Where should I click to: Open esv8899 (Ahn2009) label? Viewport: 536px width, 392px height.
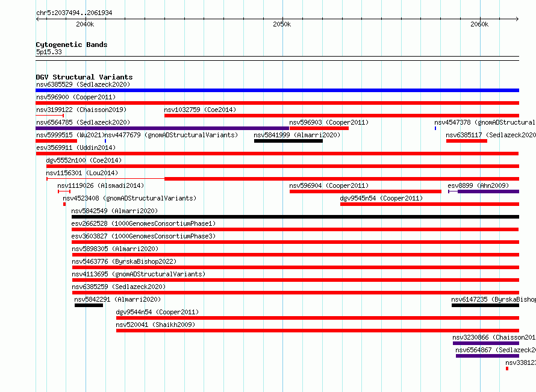click(478, 185)
